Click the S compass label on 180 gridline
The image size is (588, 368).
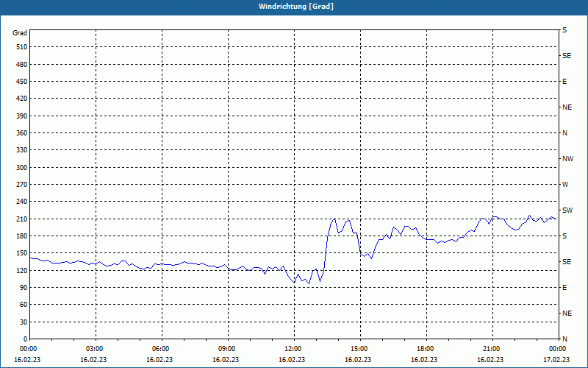coord(564,236)
